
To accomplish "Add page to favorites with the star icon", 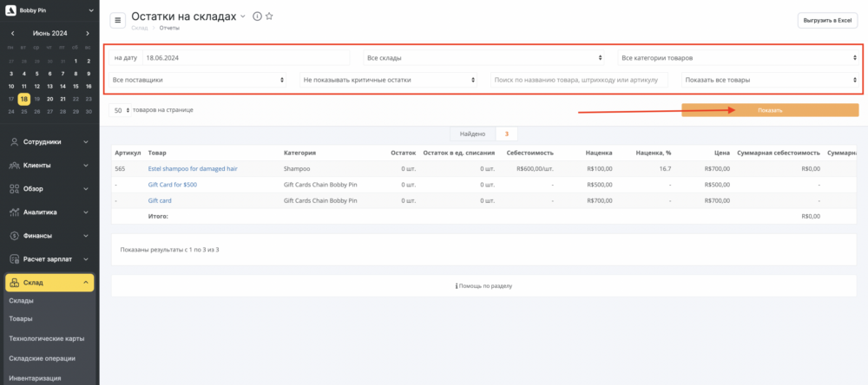I will click(x=269, y=16).
